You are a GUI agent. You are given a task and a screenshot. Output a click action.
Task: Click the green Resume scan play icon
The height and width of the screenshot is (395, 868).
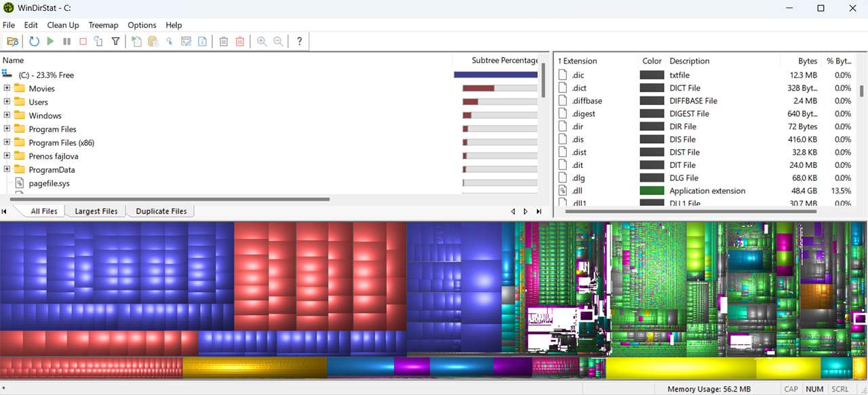[50, 41]
